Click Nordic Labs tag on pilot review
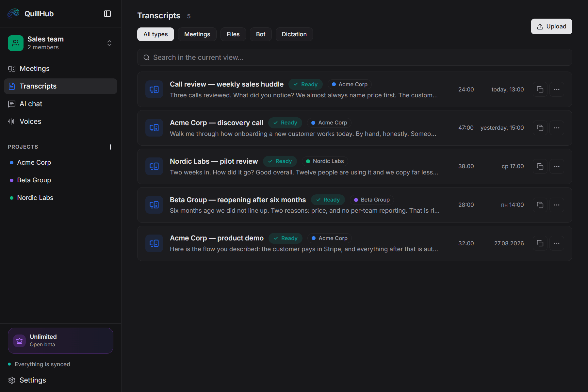This screenshot has height=392, width=588. 325,161
